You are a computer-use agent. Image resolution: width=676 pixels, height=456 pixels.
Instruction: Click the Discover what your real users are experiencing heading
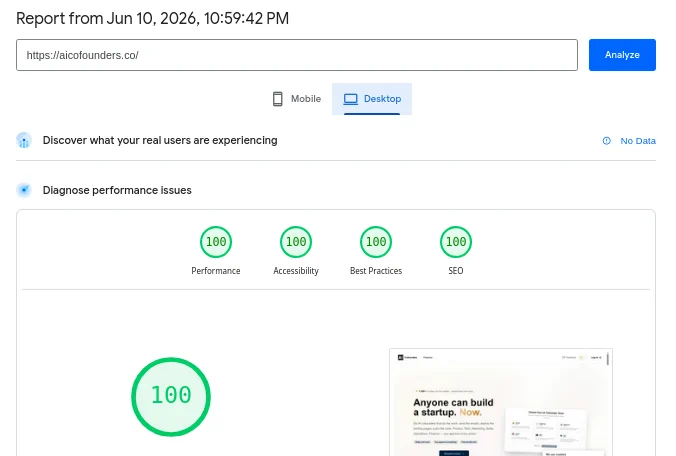pos(160,141)
